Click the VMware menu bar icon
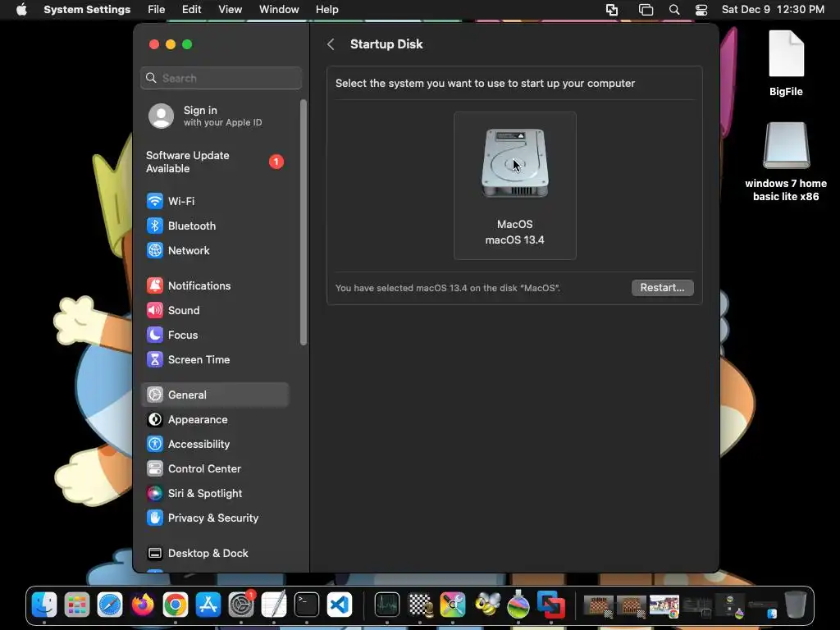Image resolution: width=840 pixels, height=630 pixels. pos(612,10)
